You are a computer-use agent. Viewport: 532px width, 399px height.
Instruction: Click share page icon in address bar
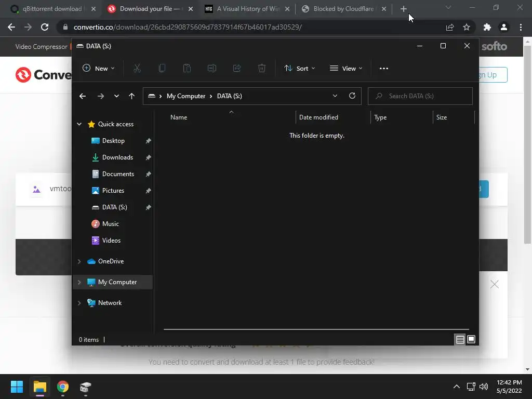pyautogui.click(x=450, y=27)
